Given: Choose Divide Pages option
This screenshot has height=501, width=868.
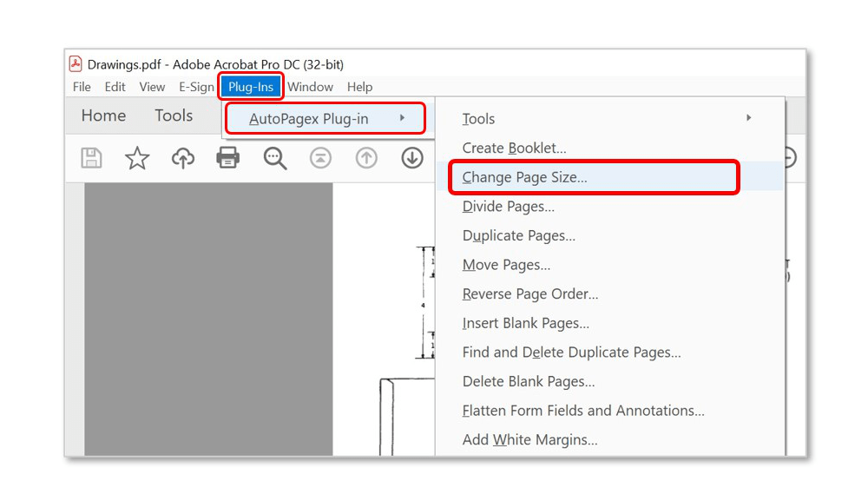Looking at the screenshot, I should pos(610,207).
